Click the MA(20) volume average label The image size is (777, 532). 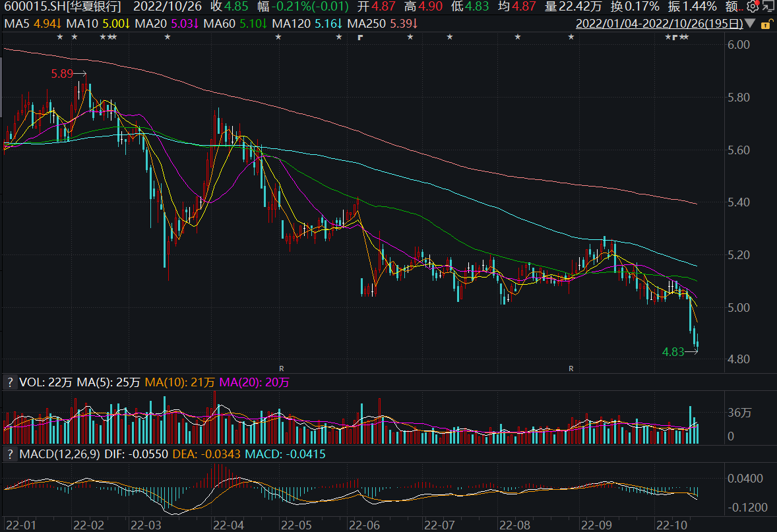point(253,382)
